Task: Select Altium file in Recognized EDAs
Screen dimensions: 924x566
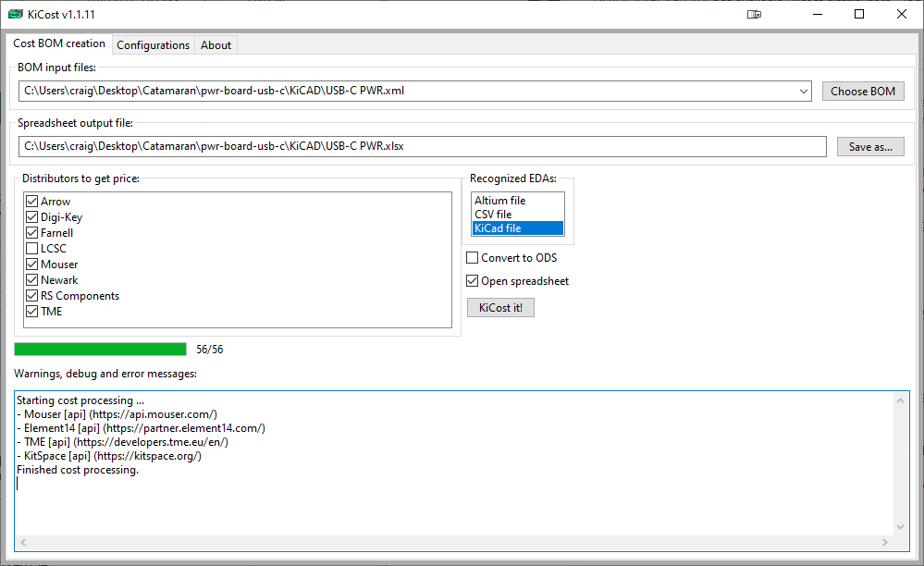Action: (x=517, y=201)
